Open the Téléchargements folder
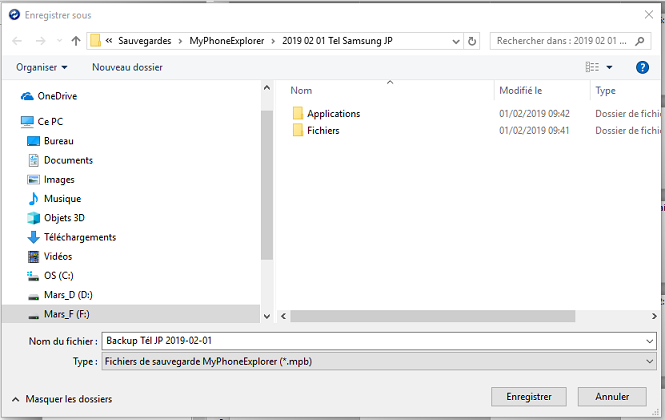Screen dimensions: 665x420 80,237
